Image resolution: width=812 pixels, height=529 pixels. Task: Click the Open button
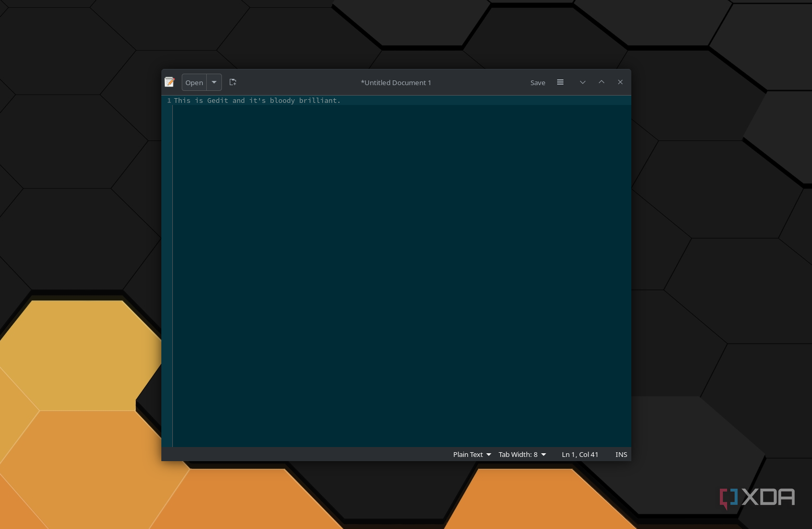click(x=194, y=83)
